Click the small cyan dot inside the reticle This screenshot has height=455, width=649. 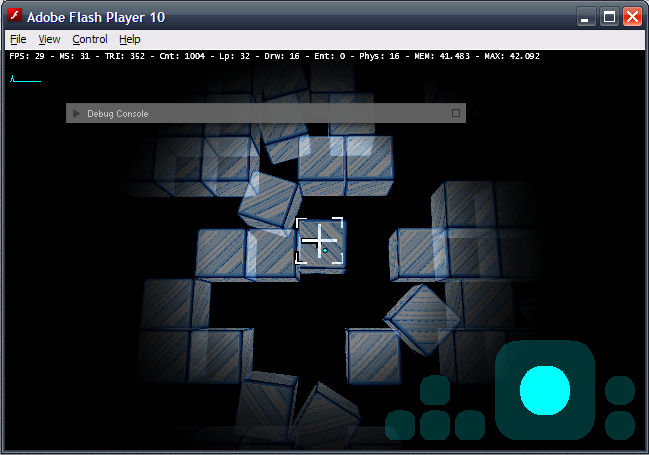pyautogui.click(x=325, y=250)
